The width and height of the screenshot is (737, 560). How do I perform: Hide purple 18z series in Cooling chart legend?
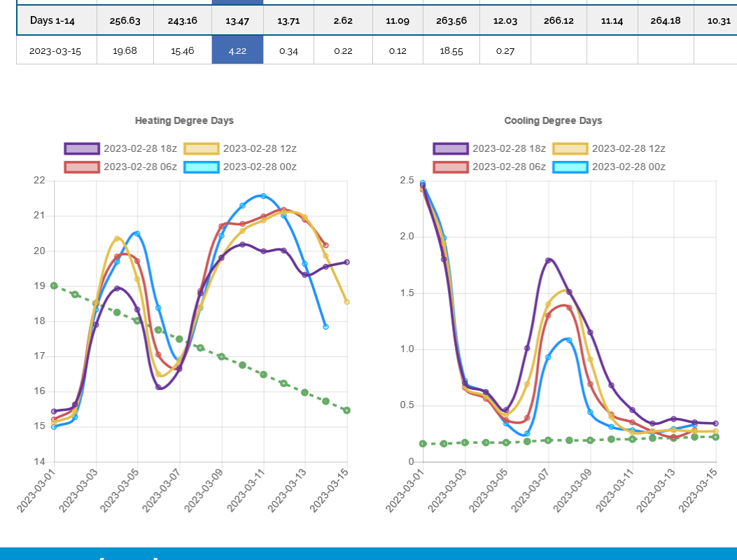(451, 148)
